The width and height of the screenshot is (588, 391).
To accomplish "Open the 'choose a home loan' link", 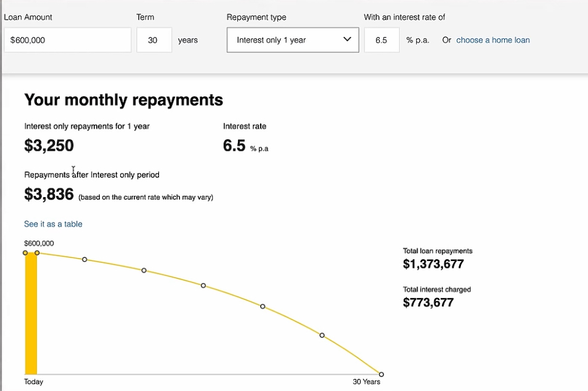I will click(492, 40).
